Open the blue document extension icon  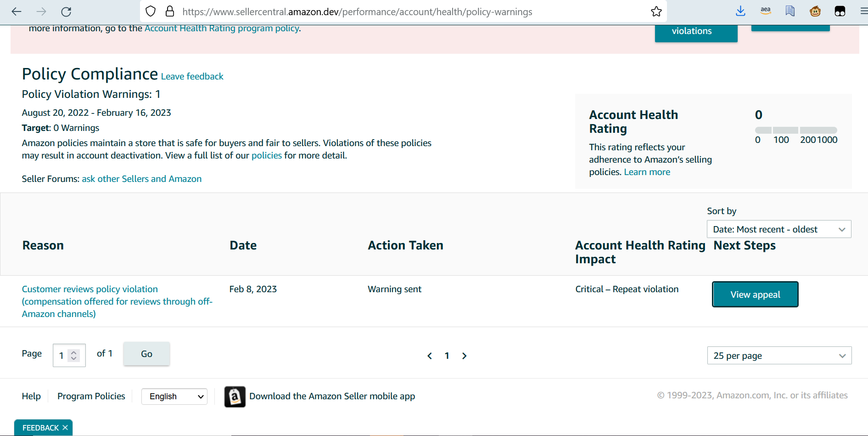[x=790, y=11]
